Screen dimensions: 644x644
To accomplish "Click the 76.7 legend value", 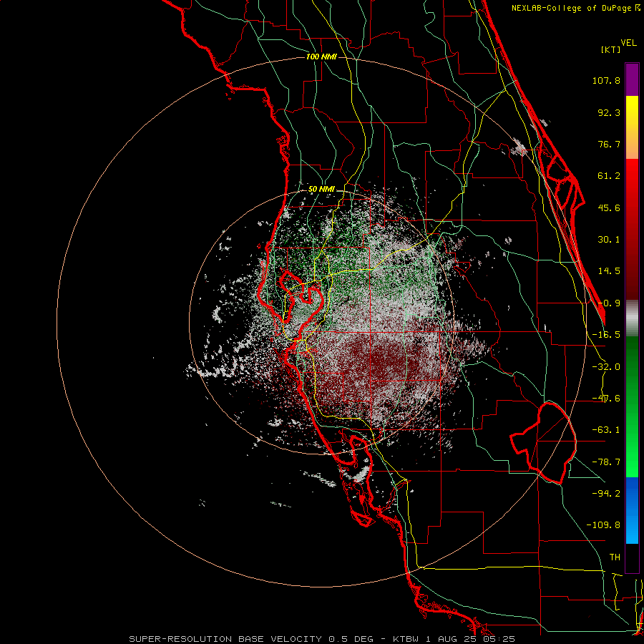I will 609,144.
